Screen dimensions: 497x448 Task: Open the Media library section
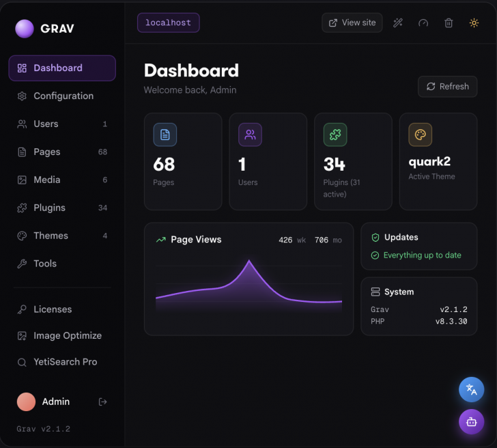[62, 180]
